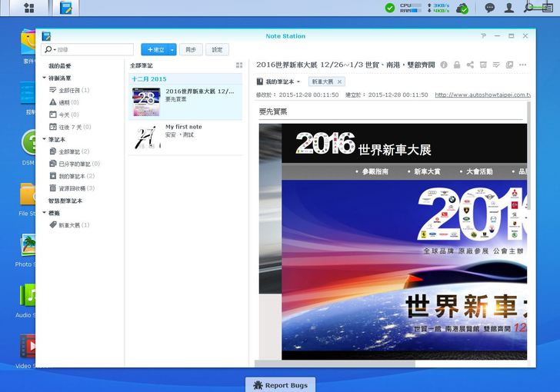
Task: Select 已分享的筆記 in the sidebar
Action: [x=78, y=164]
